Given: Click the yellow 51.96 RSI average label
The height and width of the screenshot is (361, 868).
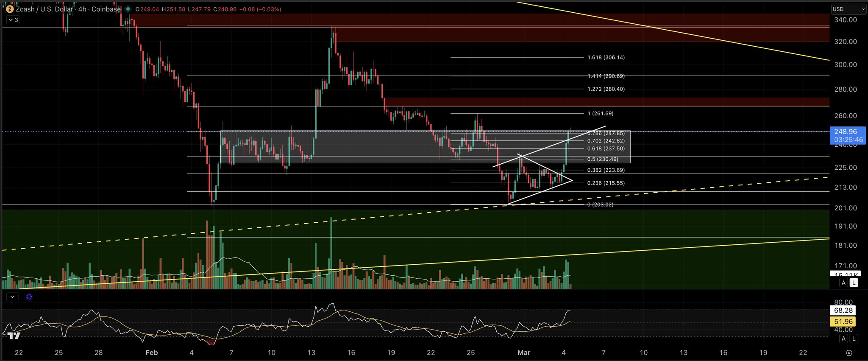Looking at the screenshot, I should 843,322.
